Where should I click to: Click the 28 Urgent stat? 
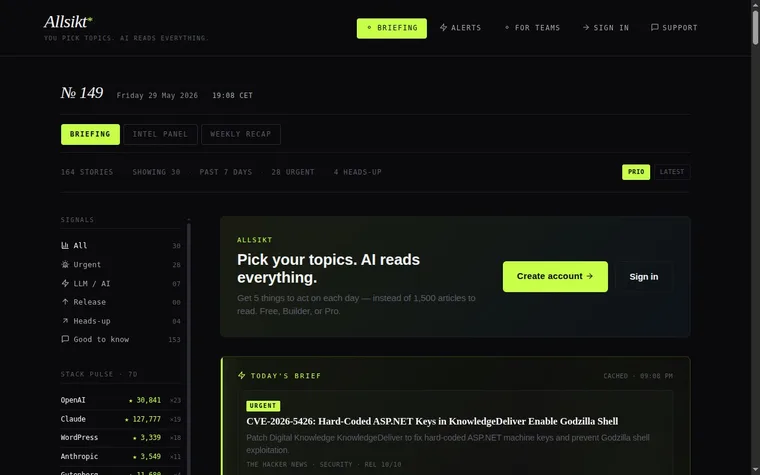coord(293,172)
